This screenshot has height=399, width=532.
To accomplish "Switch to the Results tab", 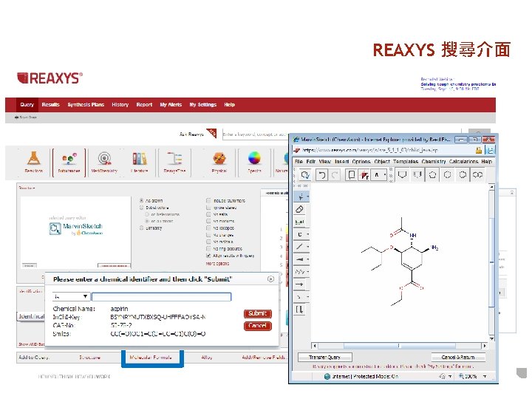I will click(x=50, y=104).
